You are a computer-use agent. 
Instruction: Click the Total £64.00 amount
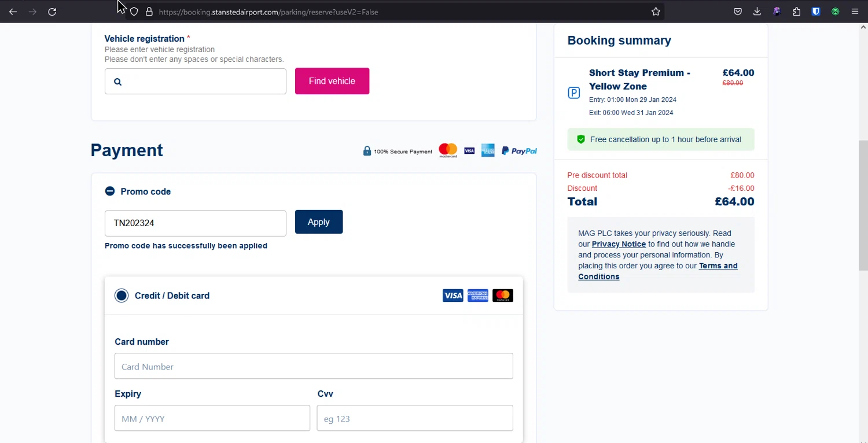tap(734, 202)
